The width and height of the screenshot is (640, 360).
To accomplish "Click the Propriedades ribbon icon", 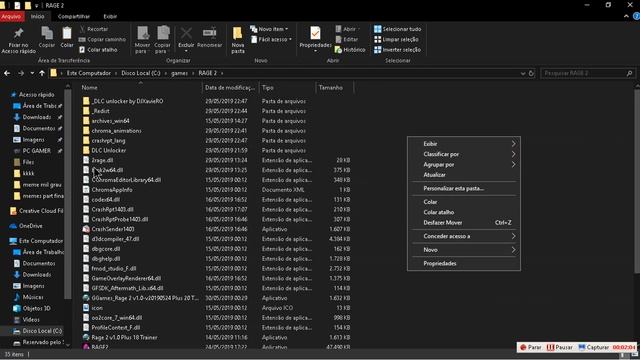I will click(315, 33).
